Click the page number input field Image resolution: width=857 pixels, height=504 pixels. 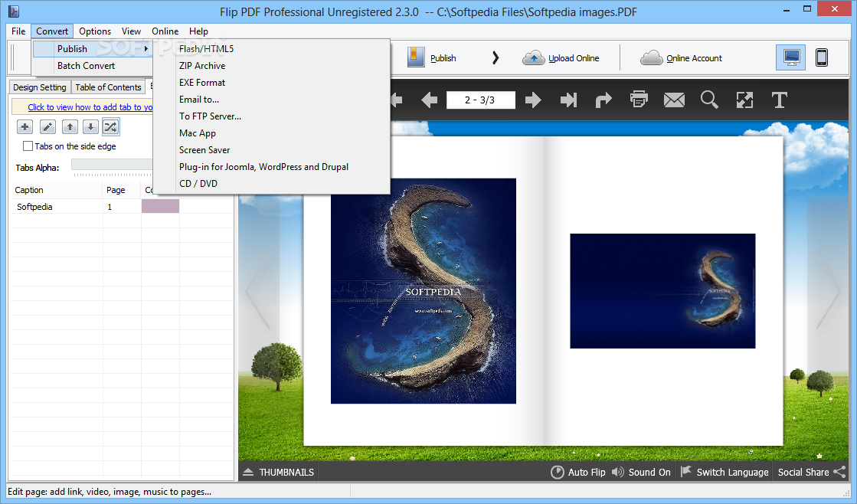tap(480, 100)
